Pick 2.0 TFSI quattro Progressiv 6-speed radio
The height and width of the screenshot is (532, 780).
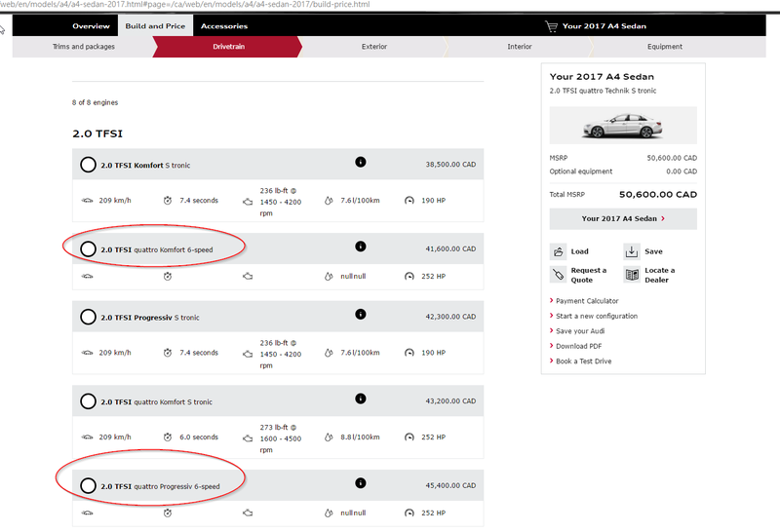coord(88,486)
